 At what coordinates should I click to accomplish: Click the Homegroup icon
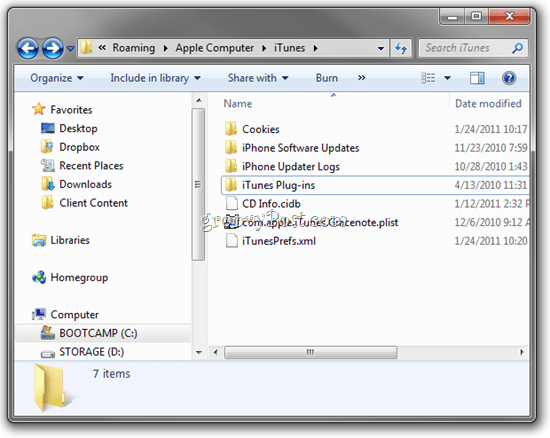point(39,277)
